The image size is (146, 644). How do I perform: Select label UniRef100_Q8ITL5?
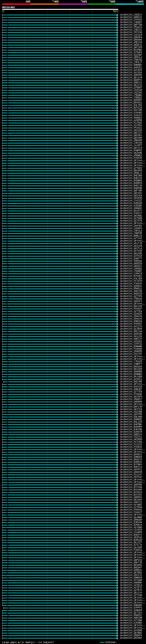(x=131, y=148)
